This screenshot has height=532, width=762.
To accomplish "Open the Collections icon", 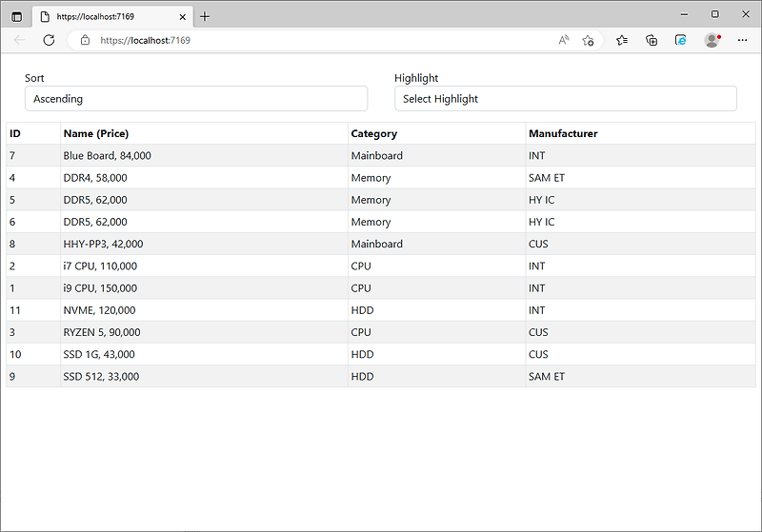I will tap(652, 40).
